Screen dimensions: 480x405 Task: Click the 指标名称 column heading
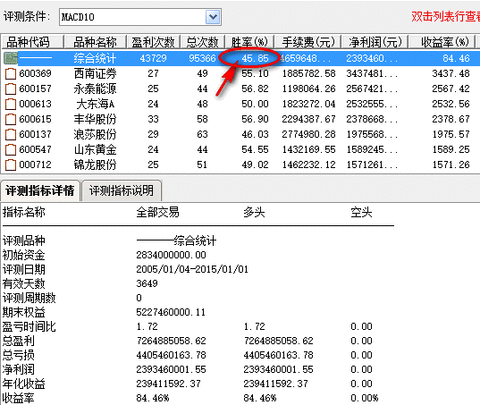[24, 212]
